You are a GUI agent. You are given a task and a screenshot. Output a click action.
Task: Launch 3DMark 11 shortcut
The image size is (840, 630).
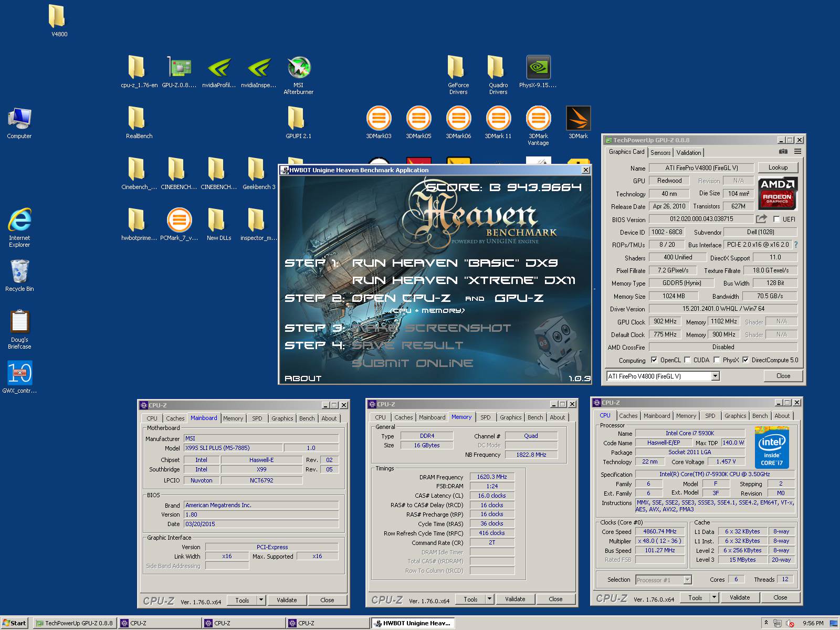point(498,122)
